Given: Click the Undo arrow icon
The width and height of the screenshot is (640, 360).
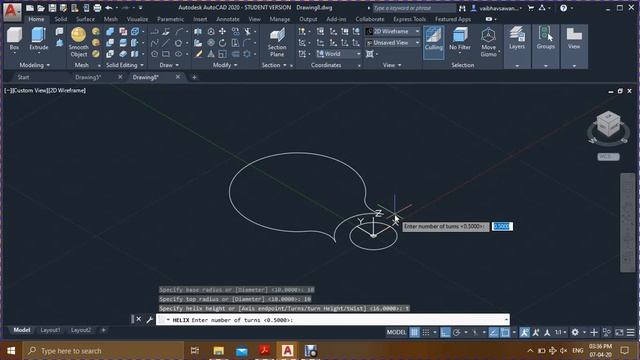Looking at the screenshot, I should pos(109,8).
